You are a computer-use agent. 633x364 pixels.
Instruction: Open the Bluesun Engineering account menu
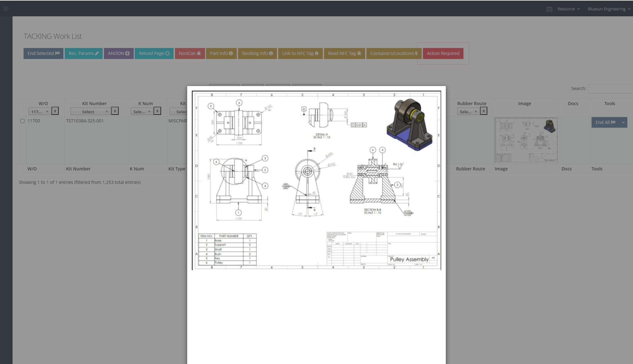coord(609,9)
